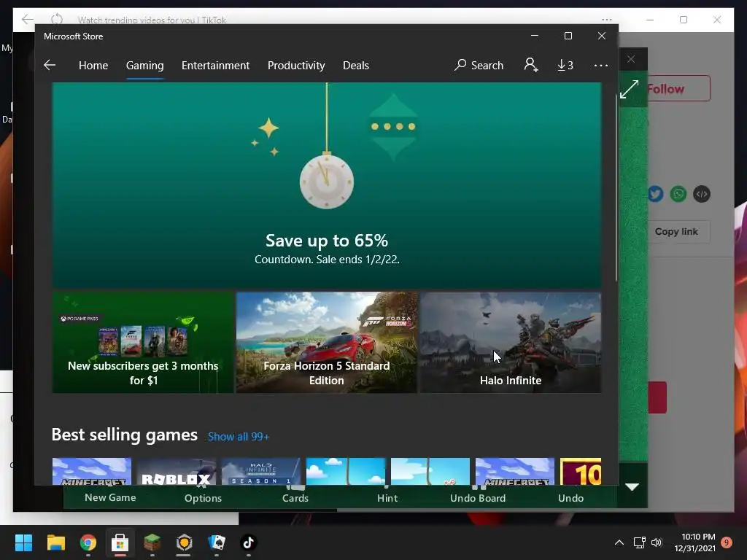Open Minecraft from the taskbar

[152, 542]
